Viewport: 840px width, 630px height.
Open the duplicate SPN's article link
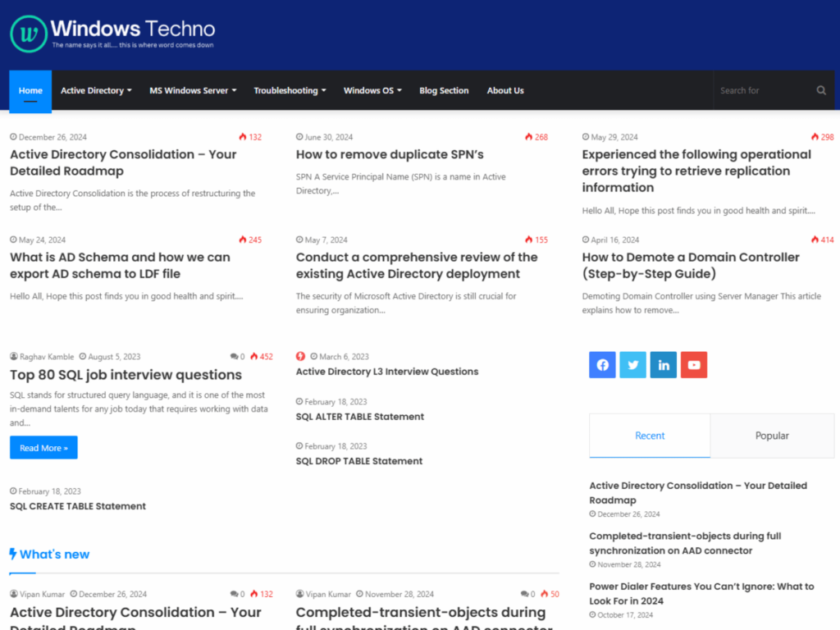coord(390,154)
